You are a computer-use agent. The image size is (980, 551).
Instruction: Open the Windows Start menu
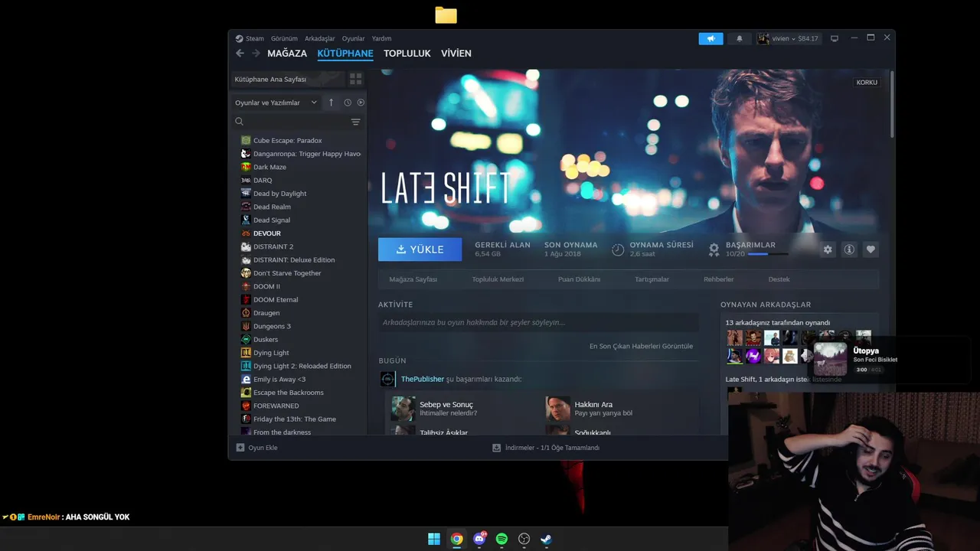[434, 539]
